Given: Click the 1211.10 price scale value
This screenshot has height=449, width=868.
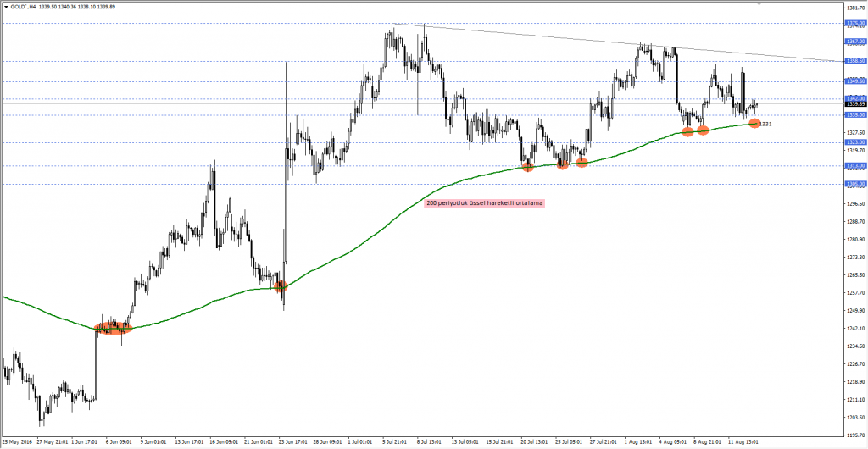Looking at the screenshot, I should pos(856,400).
